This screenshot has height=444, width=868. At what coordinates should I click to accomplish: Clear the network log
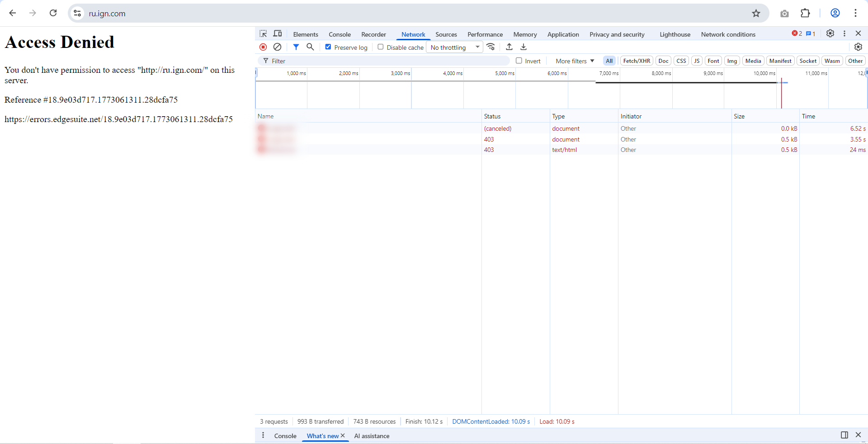278,47
